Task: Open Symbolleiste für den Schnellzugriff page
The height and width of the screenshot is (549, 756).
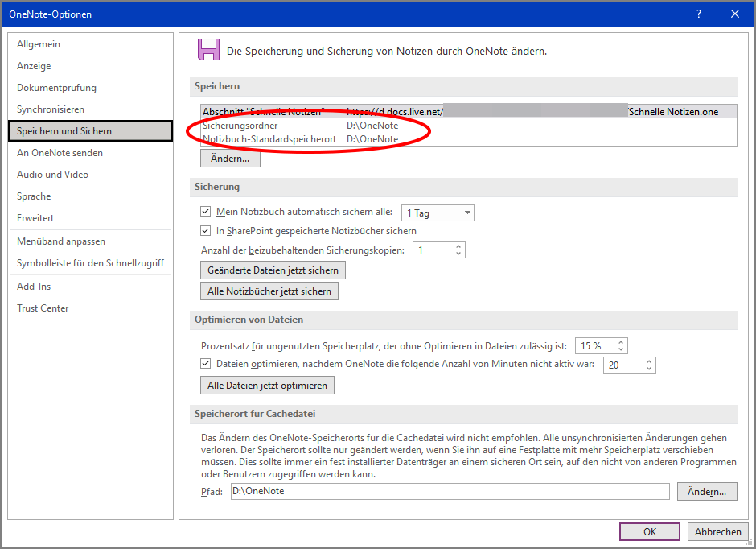Action: pyautogui.click(x=90, y=263)
